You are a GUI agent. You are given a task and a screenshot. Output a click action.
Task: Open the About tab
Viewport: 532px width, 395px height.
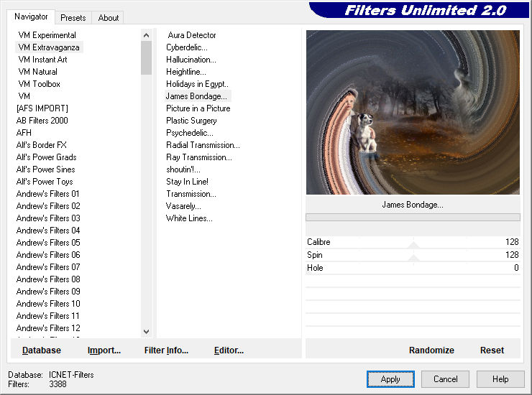[x=109, y=18]
